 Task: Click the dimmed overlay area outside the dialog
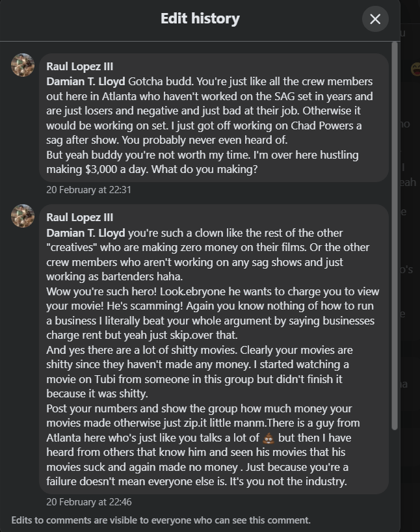[x=410, y=293]
